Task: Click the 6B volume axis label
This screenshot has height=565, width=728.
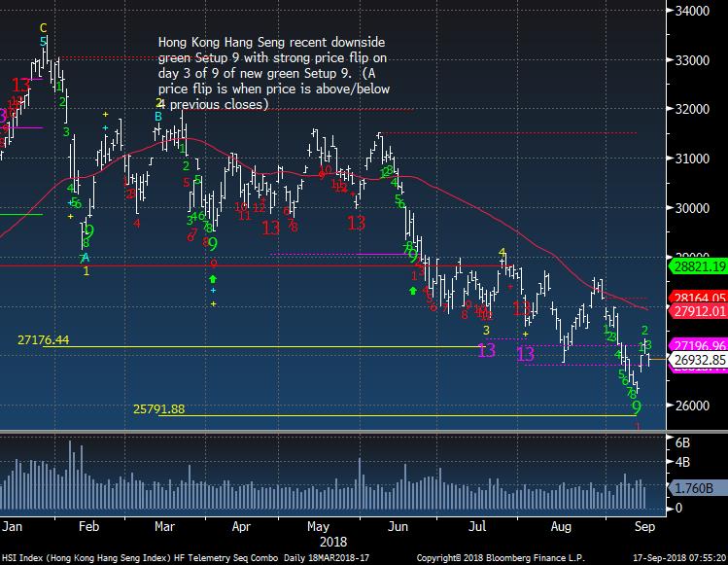Action: pos(682,442)
